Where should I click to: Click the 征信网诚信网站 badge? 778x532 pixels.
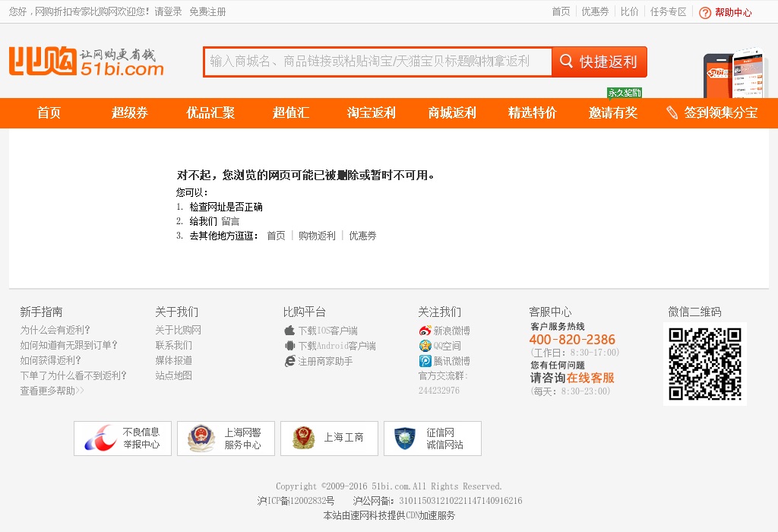pyautogui.click(x=432, y=439)
